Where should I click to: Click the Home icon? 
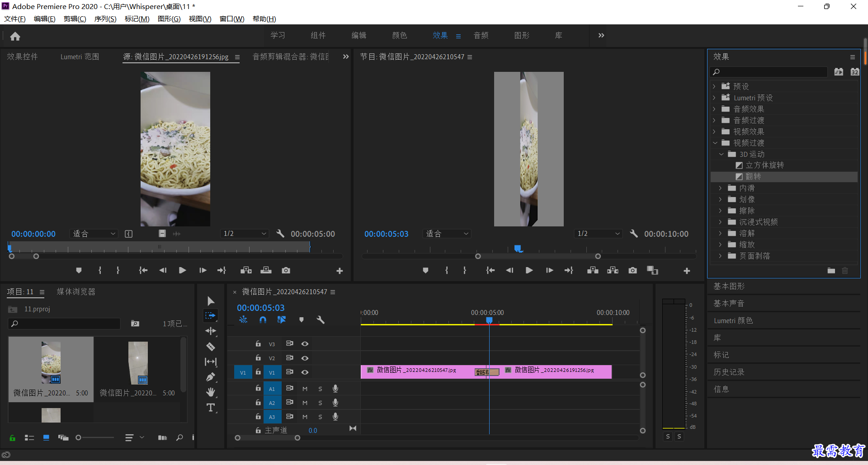pyautogui.click(x=15, y=36)
